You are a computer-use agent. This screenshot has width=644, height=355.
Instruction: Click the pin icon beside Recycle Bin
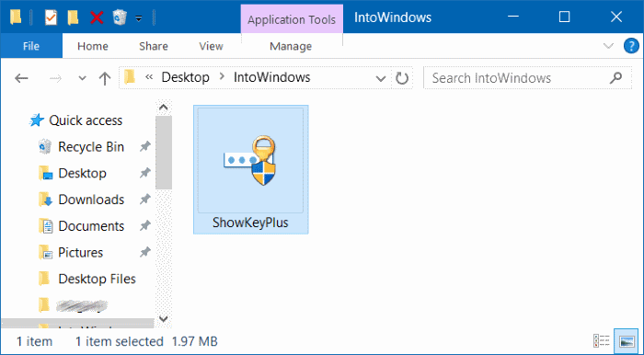coord(145,146)
